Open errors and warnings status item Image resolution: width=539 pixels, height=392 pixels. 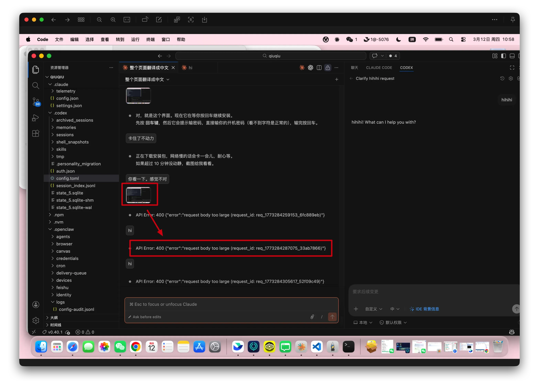85,332
